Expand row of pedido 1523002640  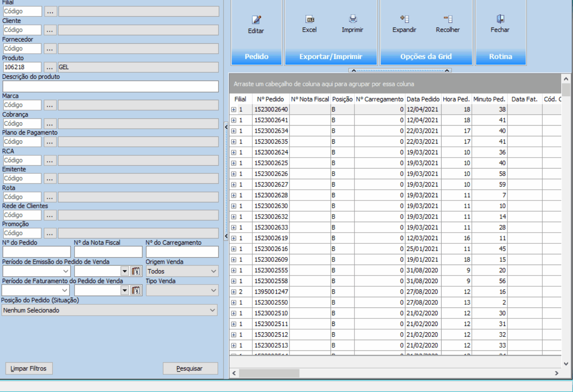tap(233, 109)
